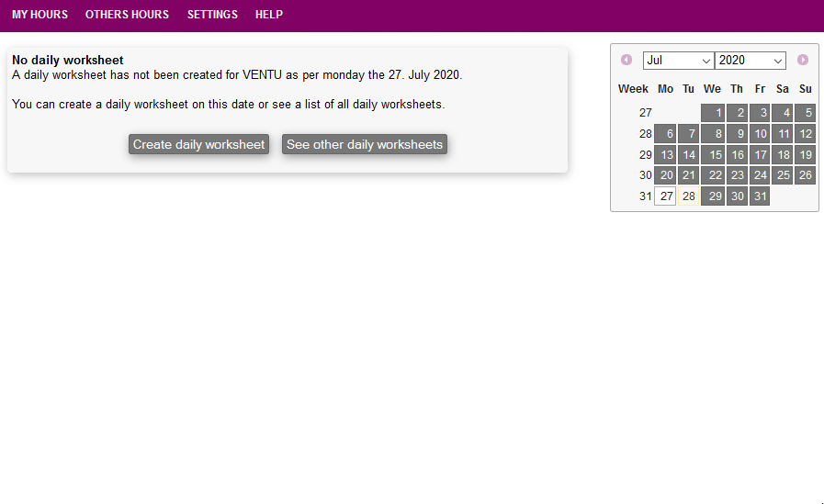Go to the SETTINGS menu
This screenshot has height=504, width=824.
point(212,15)
